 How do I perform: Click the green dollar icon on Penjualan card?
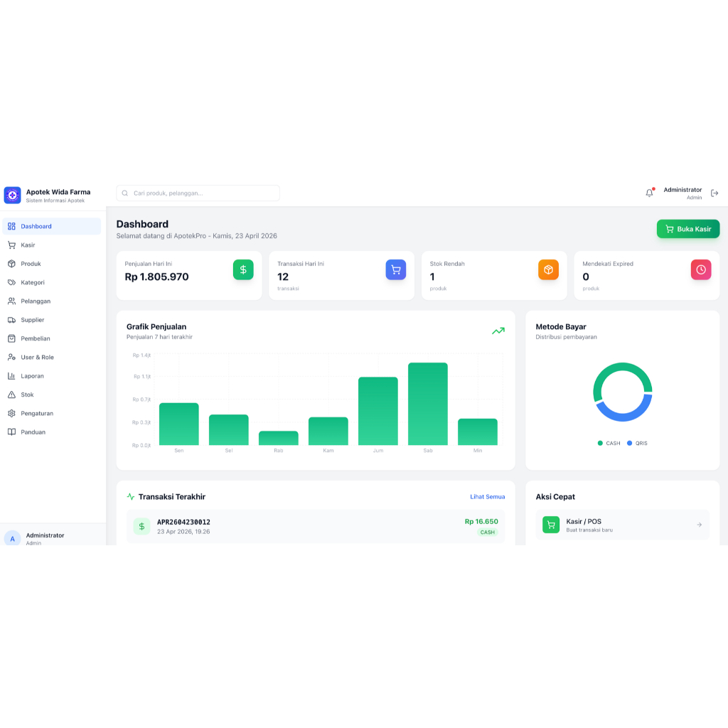tap(243, 269)
